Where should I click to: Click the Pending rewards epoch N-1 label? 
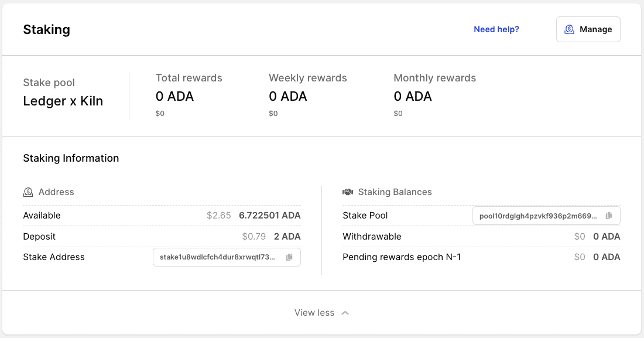(402, 257)
